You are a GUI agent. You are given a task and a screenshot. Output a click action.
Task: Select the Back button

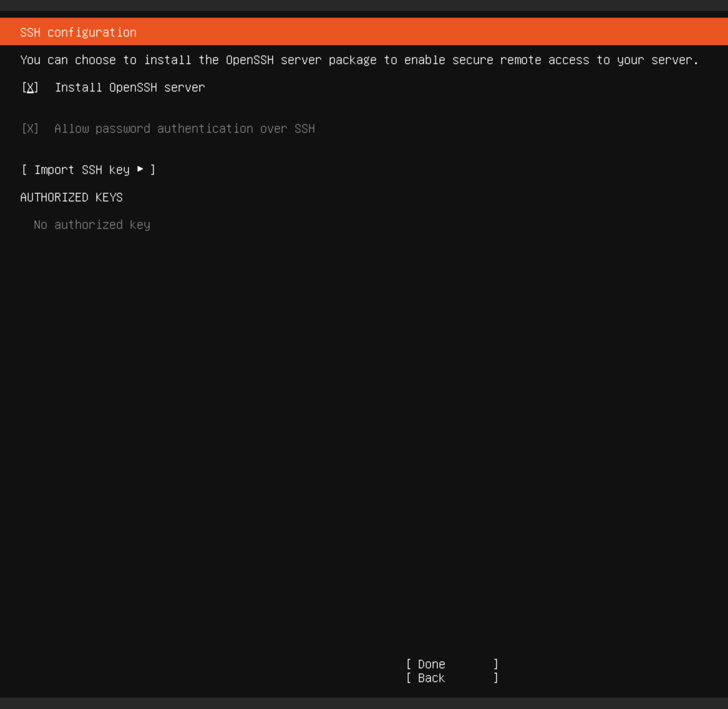(452, 678)
